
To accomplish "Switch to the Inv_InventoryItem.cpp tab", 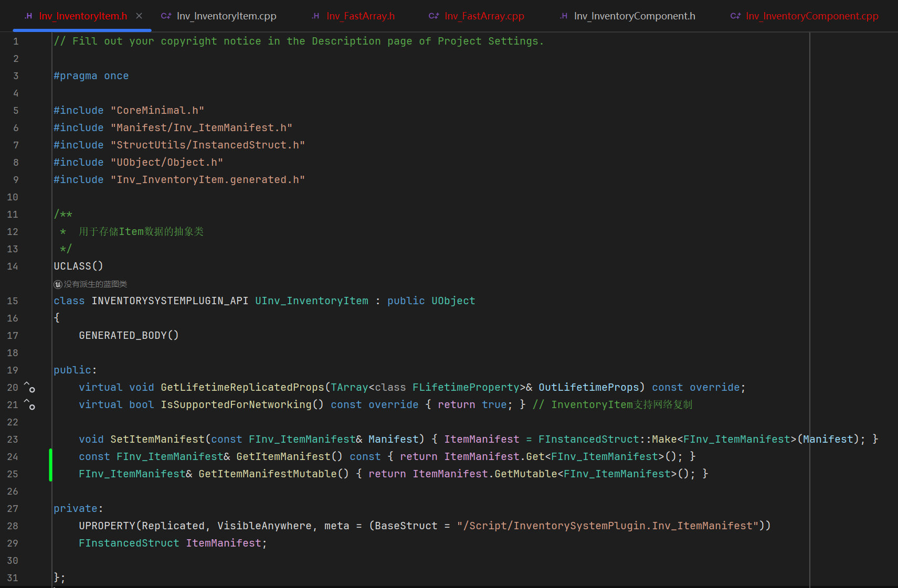I will point(219,16).
